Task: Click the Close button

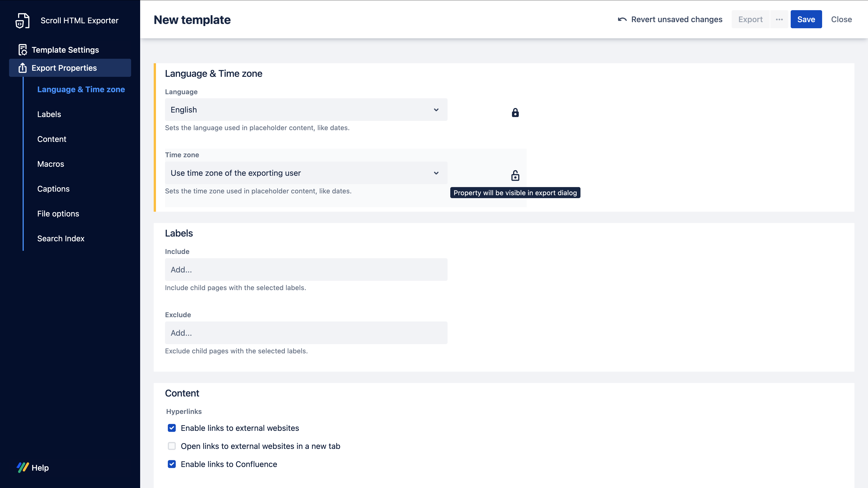Action: [x=841, y=19]
